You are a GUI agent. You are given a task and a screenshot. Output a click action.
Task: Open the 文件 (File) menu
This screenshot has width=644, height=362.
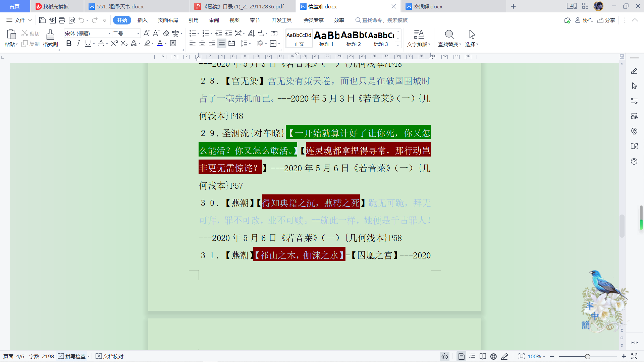pos(19,20)
